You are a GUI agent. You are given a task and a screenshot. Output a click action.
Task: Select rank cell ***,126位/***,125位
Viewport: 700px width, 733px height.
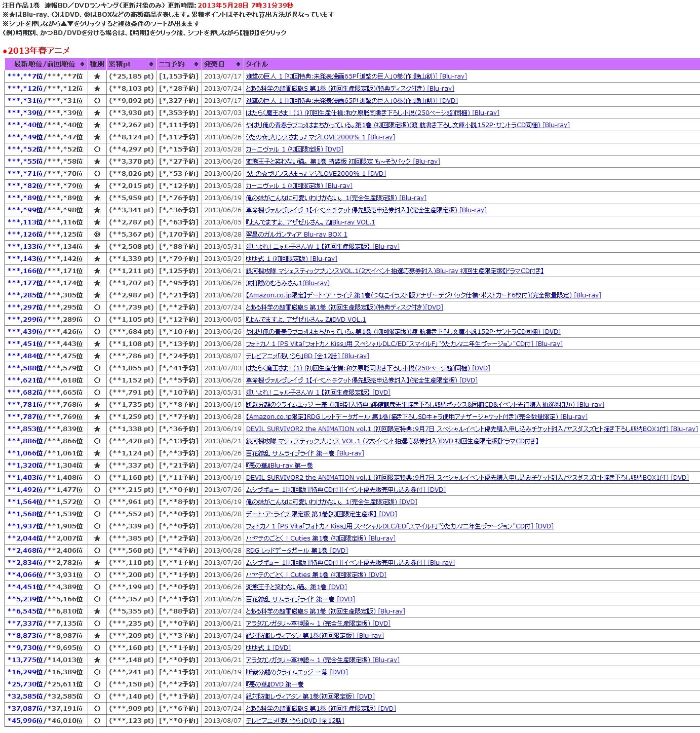click(x=45, y=235)
